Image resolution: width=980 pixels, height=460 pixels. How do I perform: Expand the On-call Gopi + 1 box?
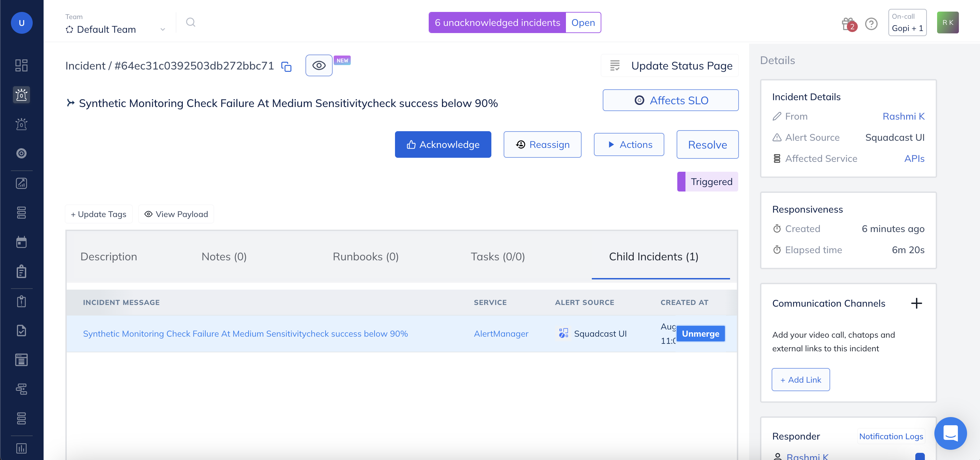pos(907,23)
